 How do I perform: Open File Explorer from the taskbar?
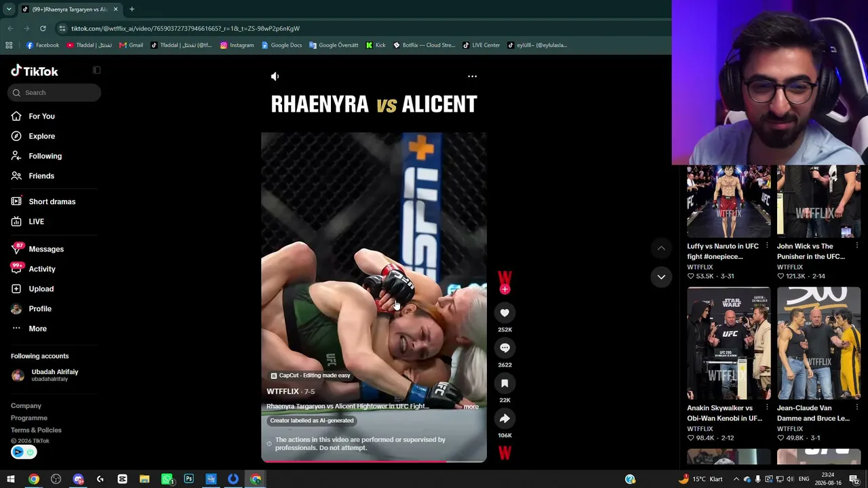[144, 479]
